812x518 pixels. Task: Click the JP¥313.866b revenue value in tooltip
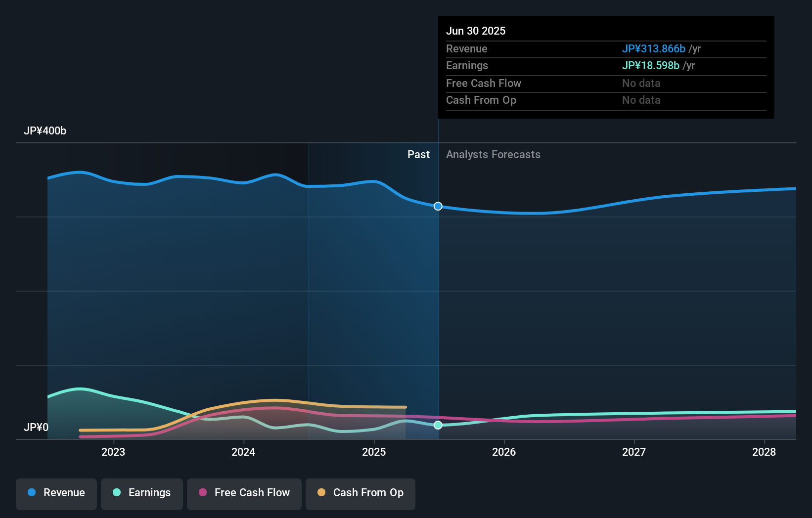[x=653, y=49]
